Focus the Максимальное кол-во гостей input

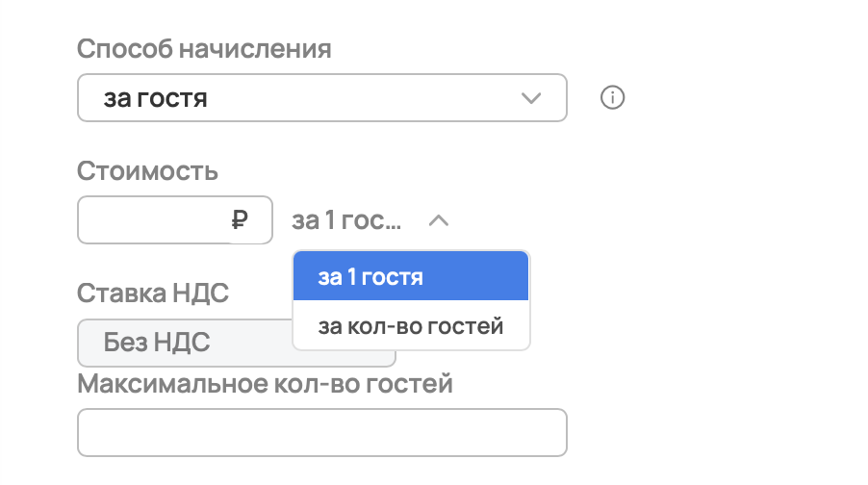pyautogui.click(x=321, y=432)
